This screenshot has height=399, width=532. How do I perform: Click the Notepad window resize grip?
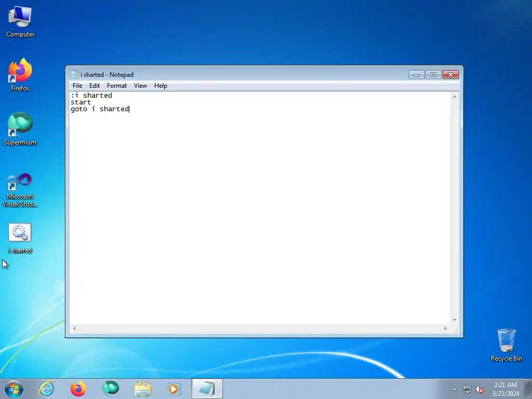[455, 329]
